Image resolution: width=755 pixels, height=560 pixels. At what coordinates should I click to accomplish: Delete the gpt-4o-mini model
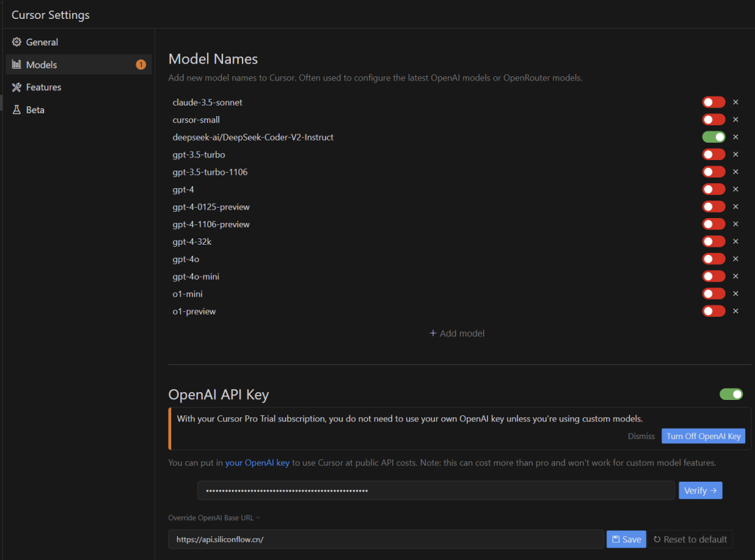click(x=735, y=276)
